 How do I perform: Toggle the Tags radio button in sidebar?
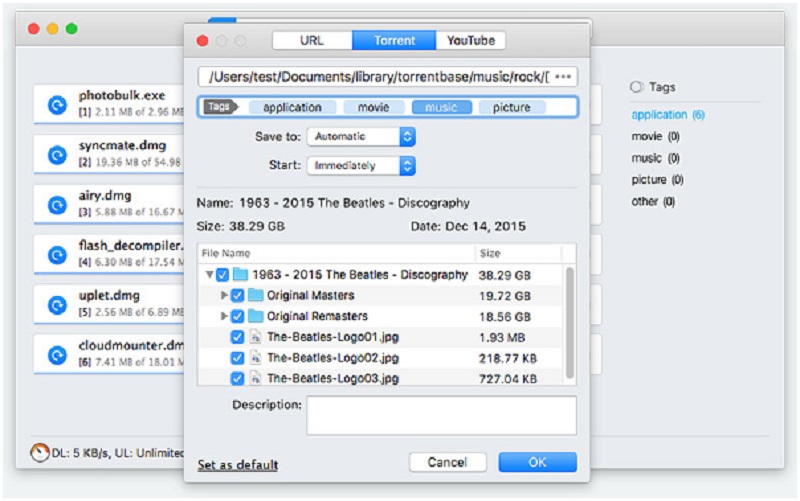pos(637,88)
